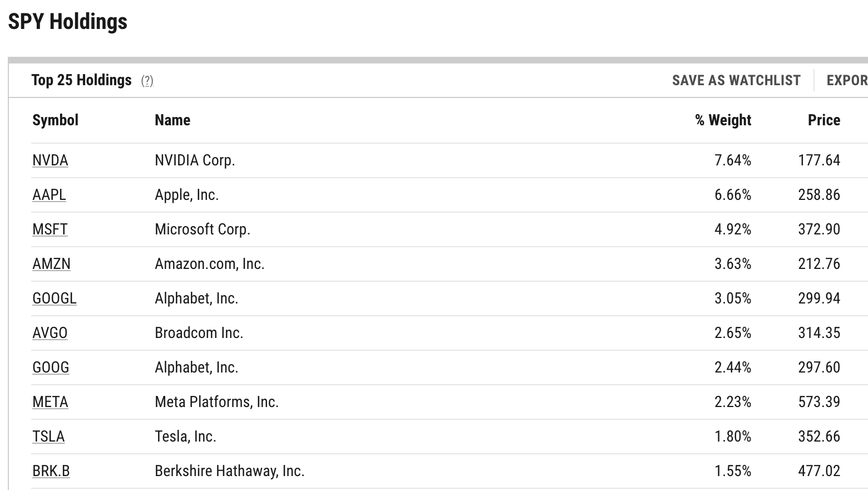Viewport: 868px width, 490px height.
Task: Open the BRK.B symbol link
Action: click(x=51, y=471)
